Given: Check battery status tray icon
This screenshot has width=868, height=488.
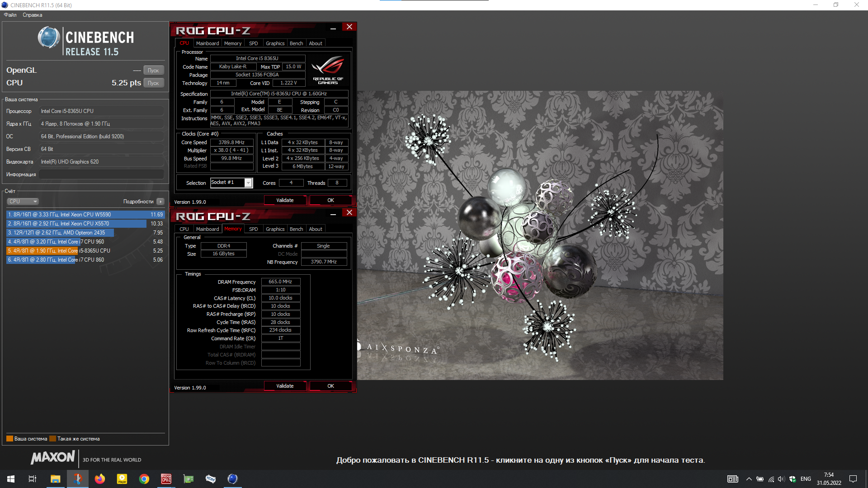Looking at the screenshot, I should coord(760,479).
